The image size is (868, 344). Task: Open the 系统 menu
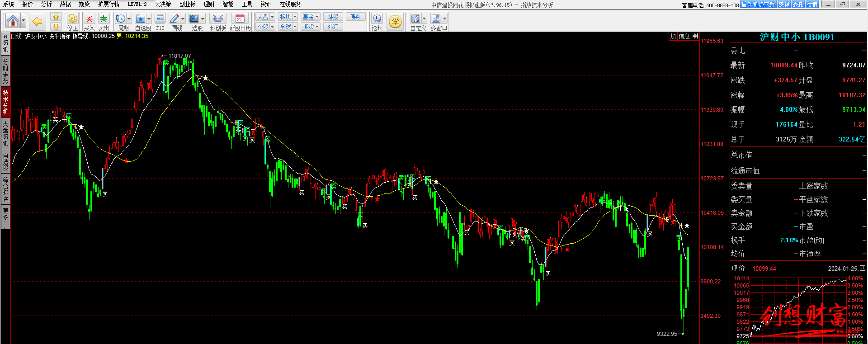pos(9,4)
